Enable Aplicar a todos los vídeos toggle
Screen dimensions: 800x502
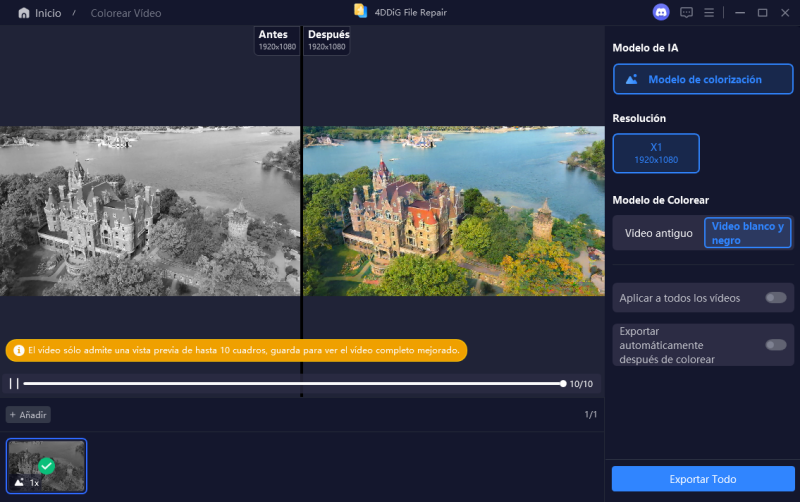tap(775, 298)
